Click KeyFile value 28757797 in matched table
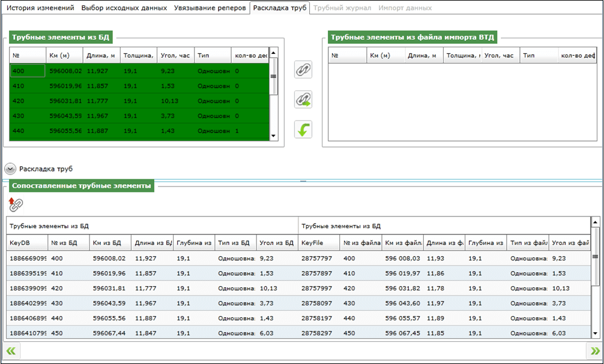604x364 pixels. 316,258
